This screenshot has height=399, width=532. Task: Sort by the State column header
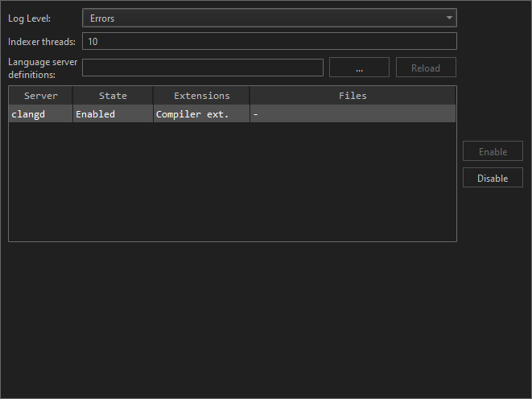coord(113,96)
